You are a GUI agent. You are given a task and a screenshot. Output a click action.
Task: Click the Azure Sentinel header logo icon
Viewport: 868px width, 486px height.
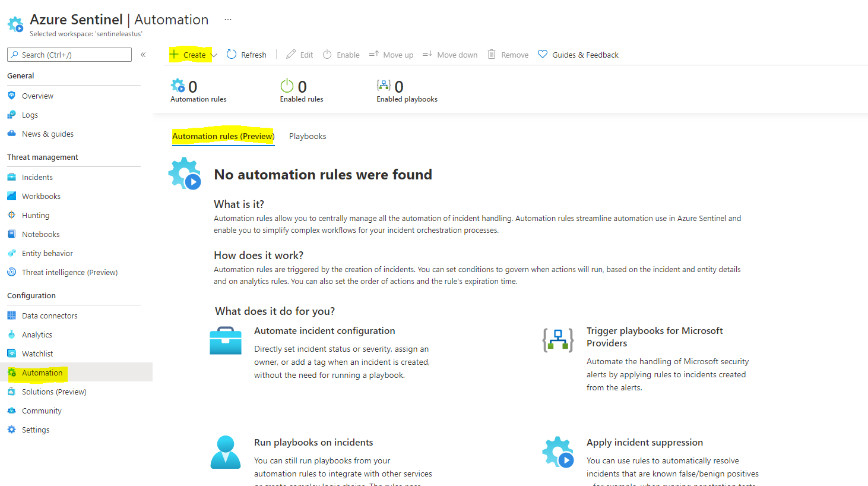pos(15,24)
